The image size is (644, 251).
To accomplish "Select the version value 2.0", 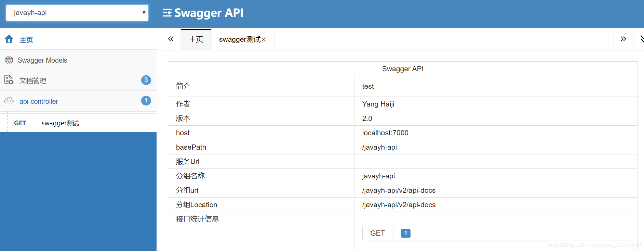I will [x=367, y=118].
